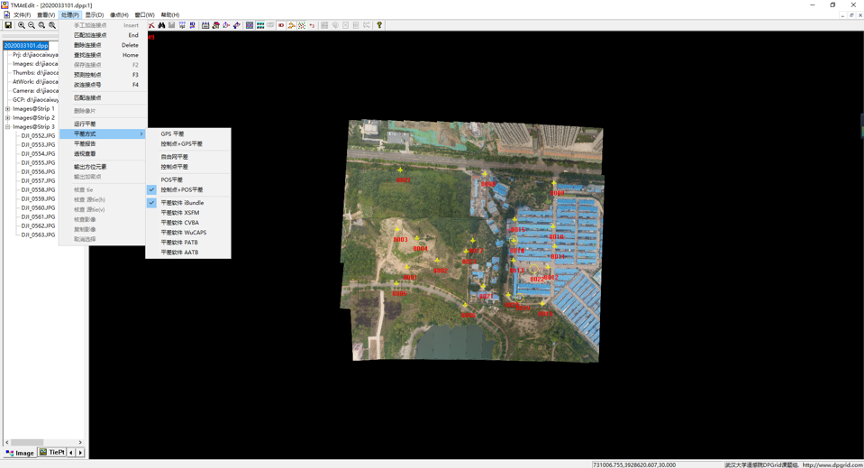Choose POS平差 adjustment mode

pos(188,180)
